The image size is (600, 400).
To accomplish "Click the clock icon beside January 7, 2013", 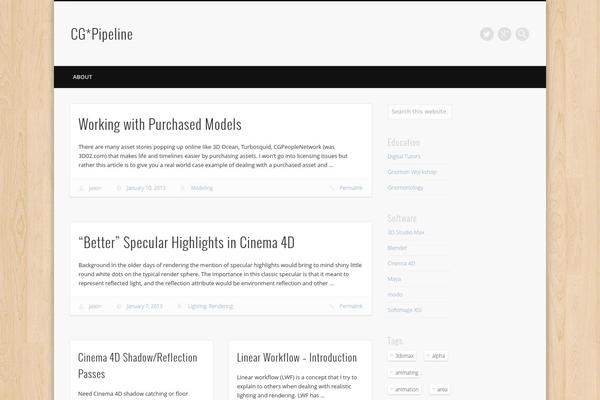I will [119, 306].
